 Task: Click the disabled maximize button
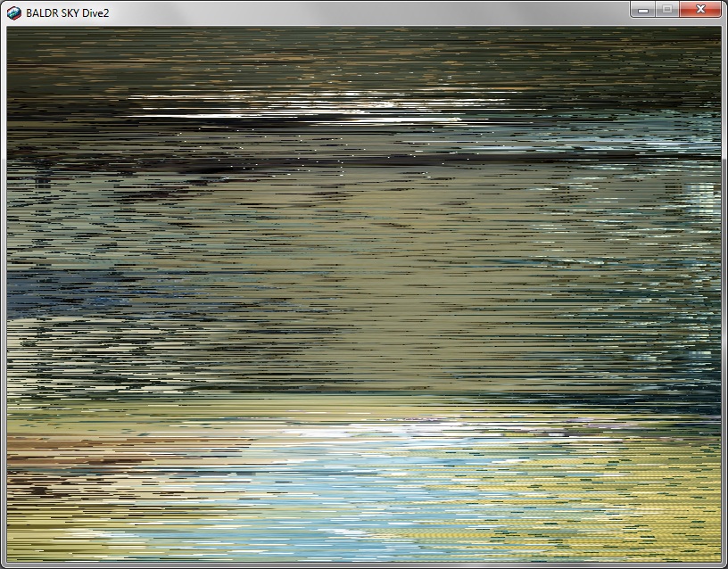click(667, 9)
